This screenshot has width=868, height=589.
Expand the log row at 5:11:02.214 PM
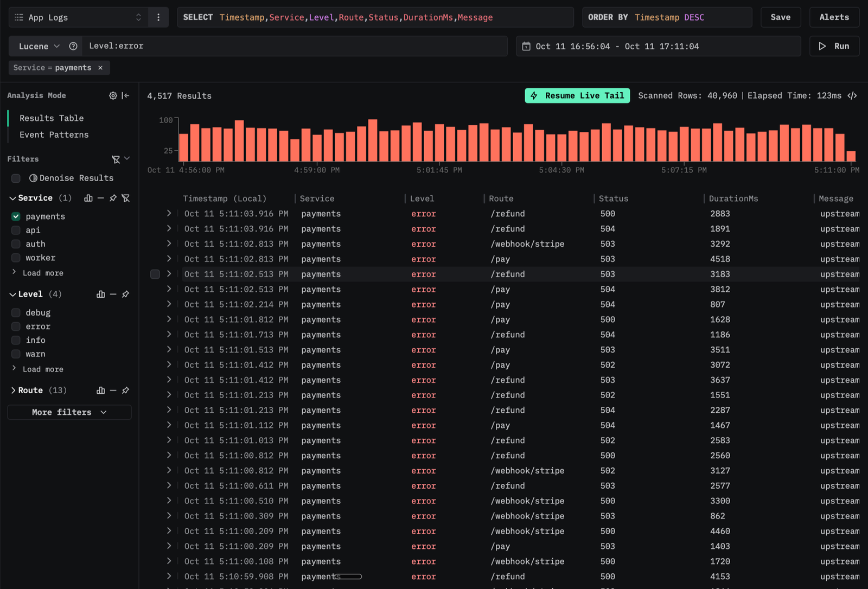169,304
